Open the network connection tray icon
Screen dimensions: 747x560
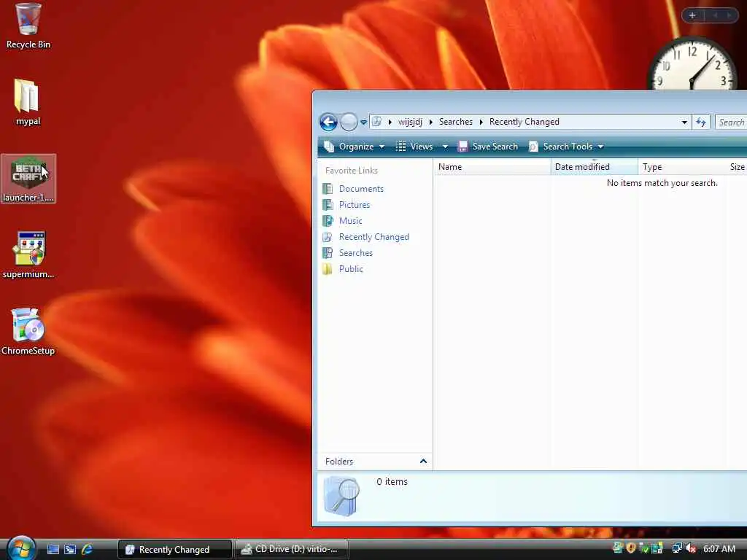[x=677, y=548]
